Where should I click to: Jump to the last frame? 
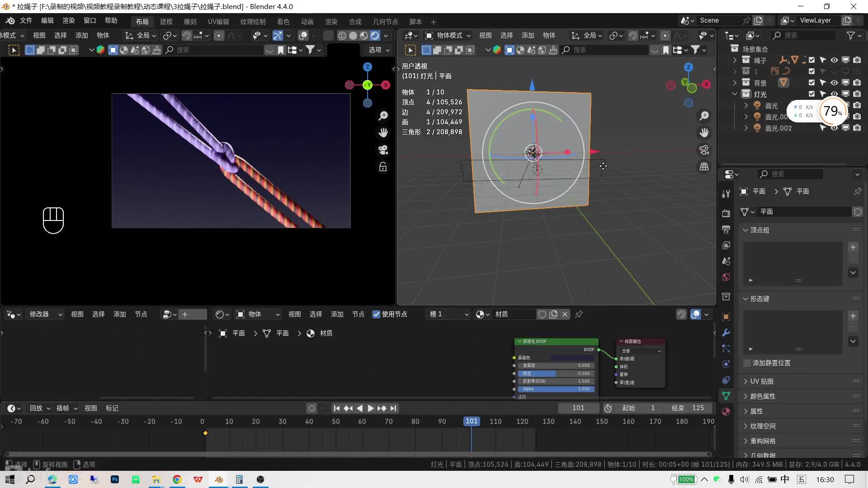[393, 408]
